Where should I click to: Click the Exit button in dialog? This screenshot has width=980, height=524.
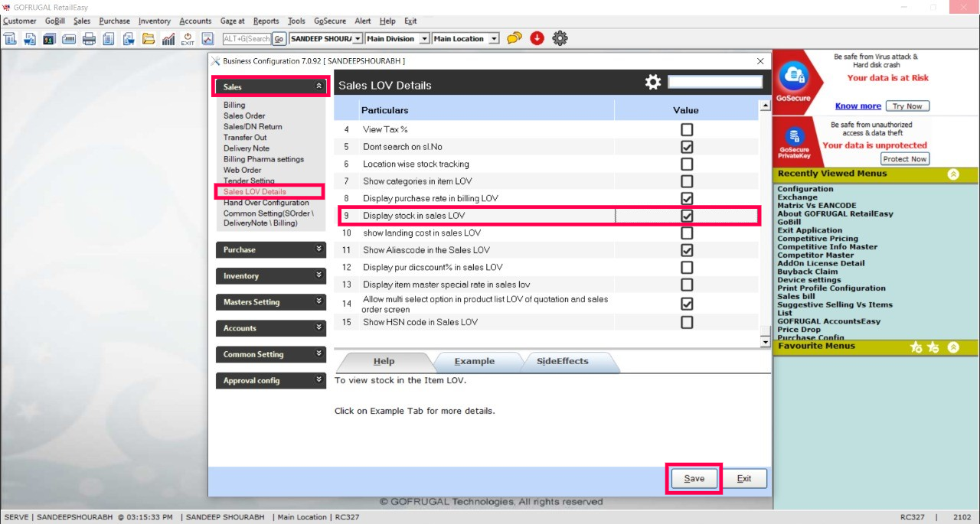[744, 479]
